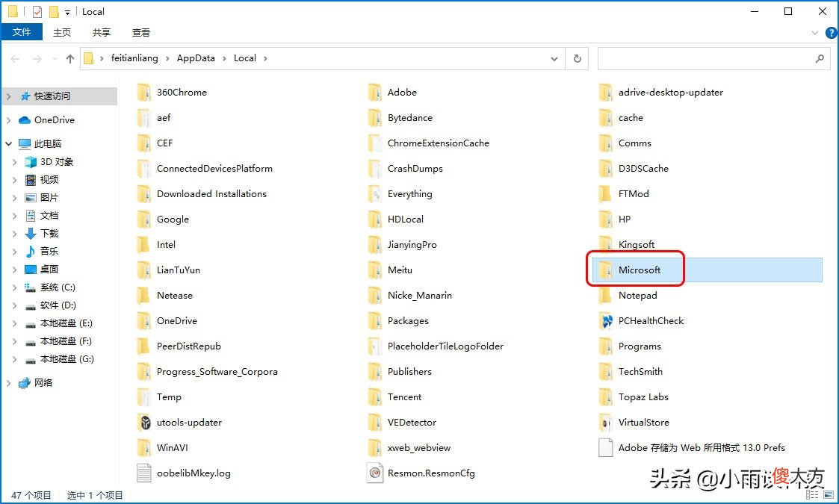Click the Pictures (图片) sidebar icon
The height and width of the screenshot is (504, 839).
(x=31, y=197)
